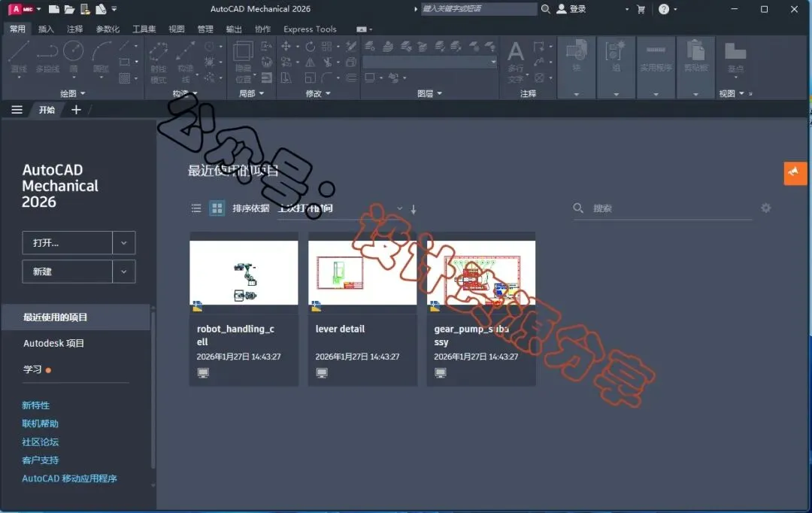Select 最近使用的项目 in left sidebar

[x=76, y=317]
